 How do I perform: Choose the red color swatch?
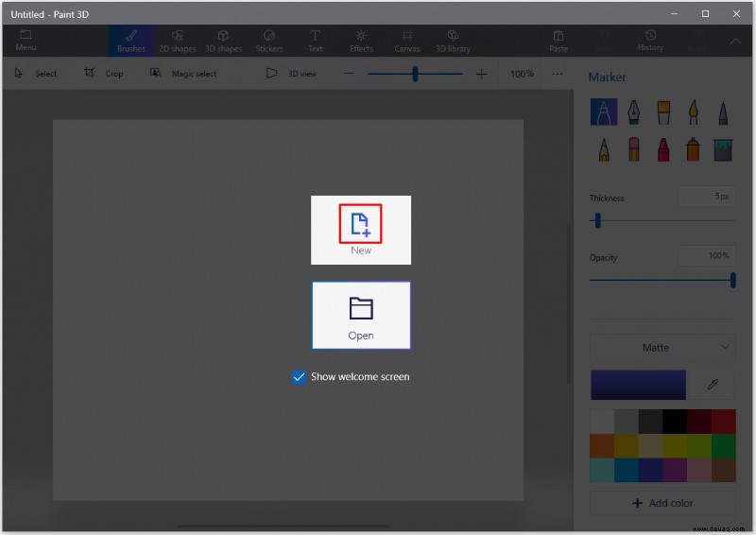click(724, 422)
